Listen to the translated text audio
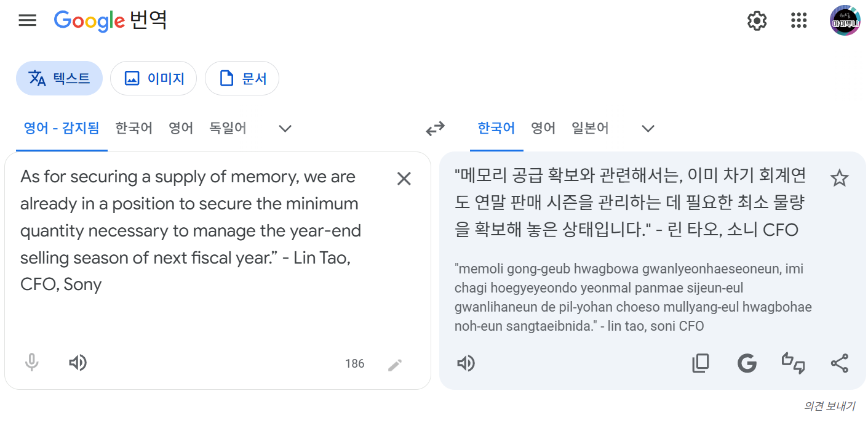 tap(466, 364)
